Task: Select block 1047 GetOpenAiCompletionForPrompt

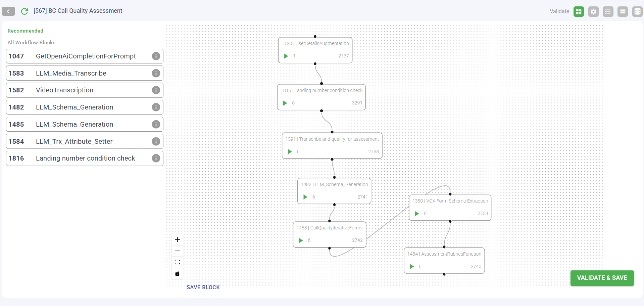Action: [85, 56]
